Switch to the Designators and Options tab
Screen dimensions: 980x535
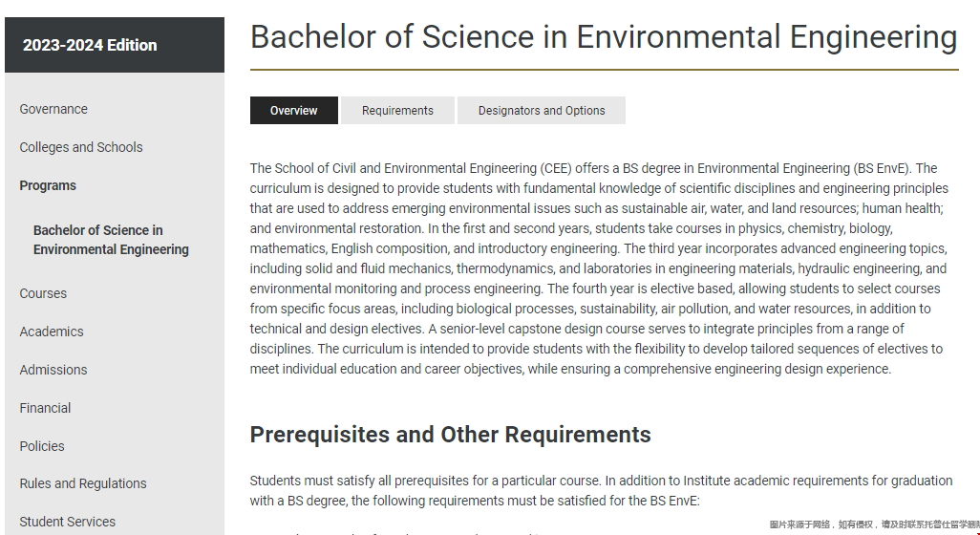point(542,111)
